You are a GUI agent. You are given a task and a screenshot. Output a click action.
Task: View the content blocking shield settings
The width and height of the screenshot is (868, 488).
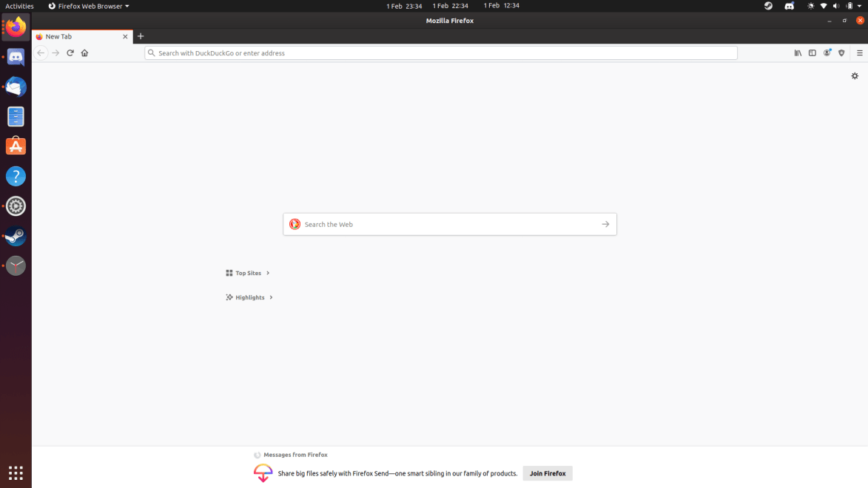(841, 52)
